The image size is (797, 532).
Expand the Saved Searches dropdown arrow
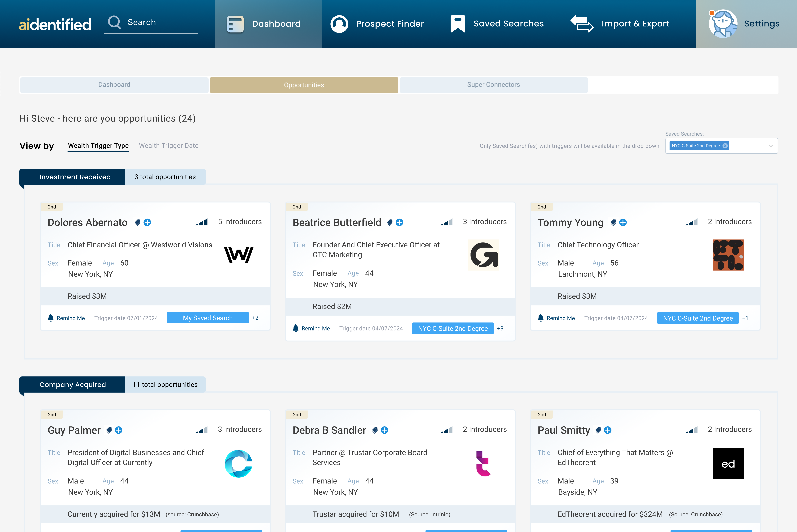click(x=771, y=146)
